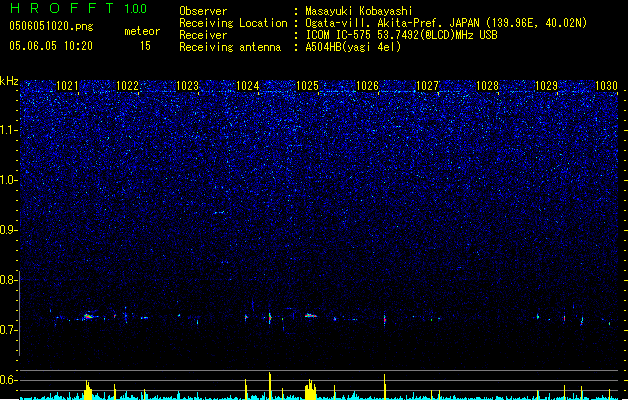The image size is (629, 400).
Task: Click the meteor echo just after 1025
Action: coord(310,316)
